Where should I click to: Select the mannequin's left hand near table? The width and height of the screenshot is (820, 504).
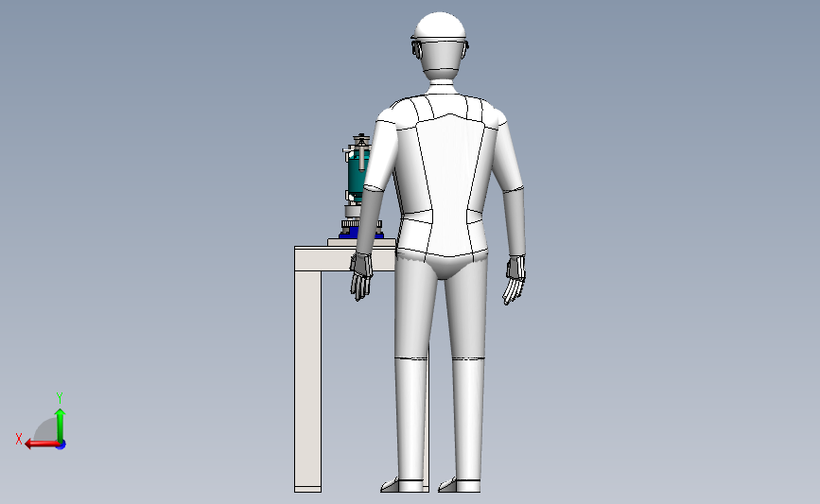click(x=361, y=276)
